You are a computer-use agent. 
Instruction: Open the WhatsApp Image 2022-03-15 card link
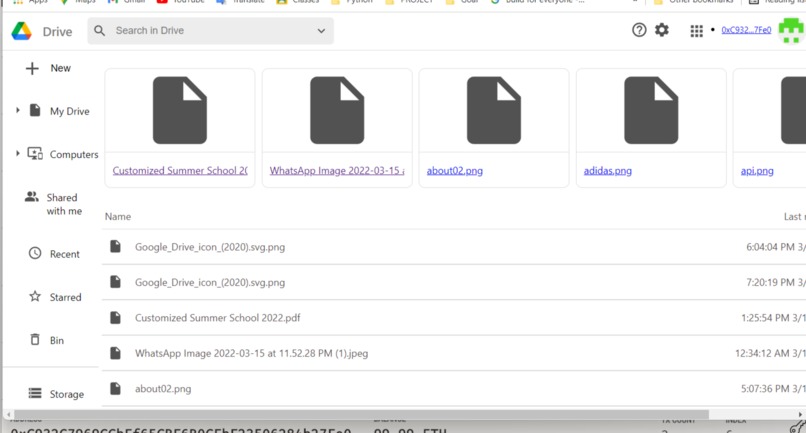(x=337, y=170)
